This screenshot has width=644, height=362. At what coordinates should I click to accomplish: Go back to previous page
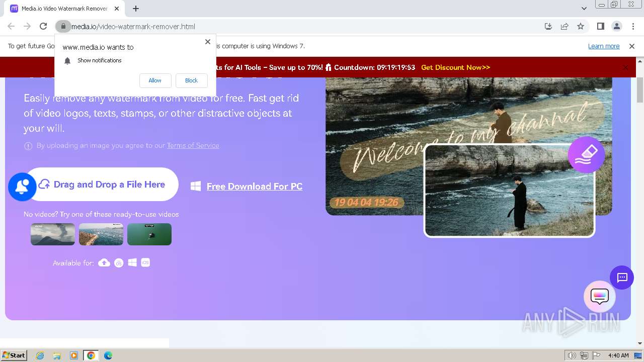(x=11, y=26)
